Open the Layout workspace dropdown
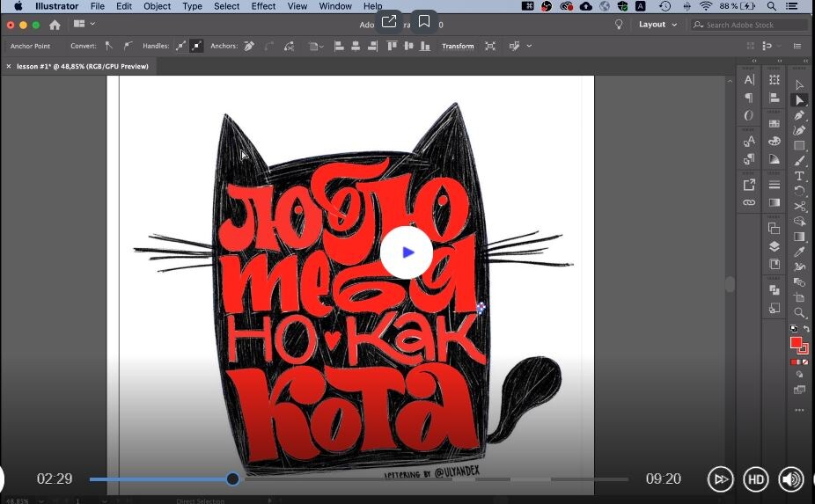The height and width of the screenshot is (504, 815). pos(658,25)
